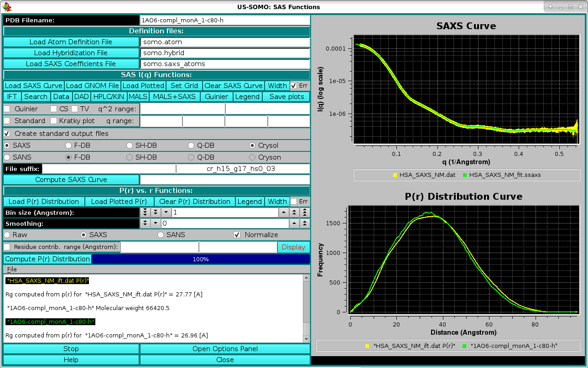The width and height of the screenshot is (588, 368).
Task: Click Bin size single-up arrow increment
Action: [284, 213]
